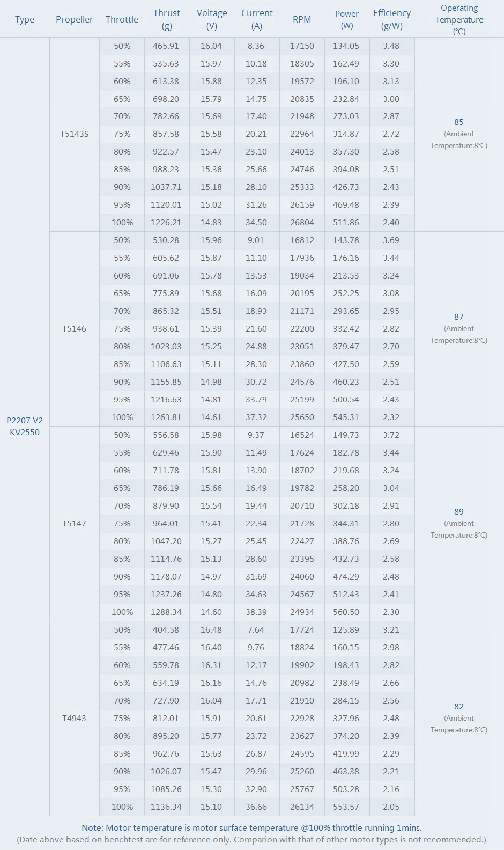The width and height of the screenshot is (504, 850).
Task: Click the Current (A) column header
Action: pyautogui.click(x=257, y=19)
